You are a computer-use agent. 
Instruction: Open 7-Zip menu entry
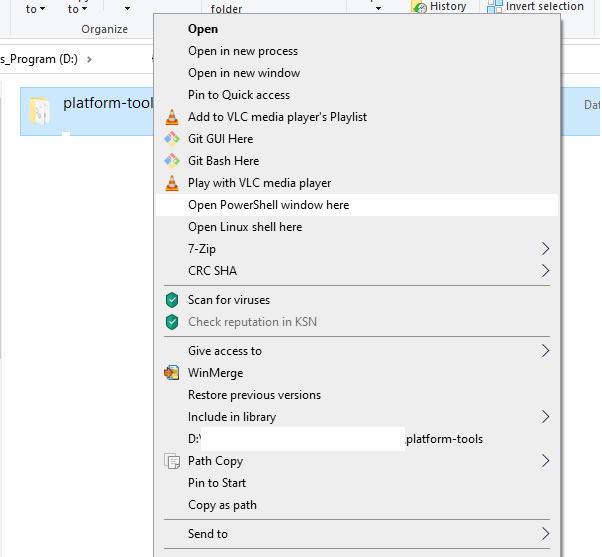pyautogui.click(x=357, y=249)
